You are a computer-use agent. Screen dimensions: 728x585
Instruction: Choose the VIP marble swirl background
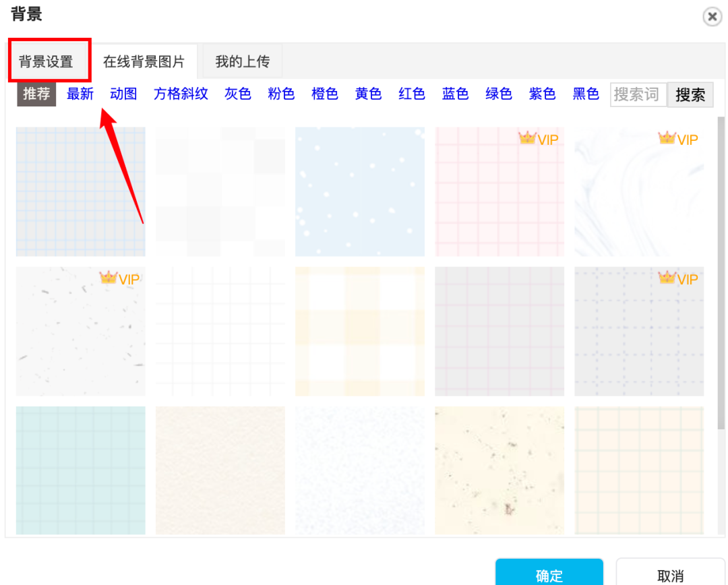click(639, 192)
